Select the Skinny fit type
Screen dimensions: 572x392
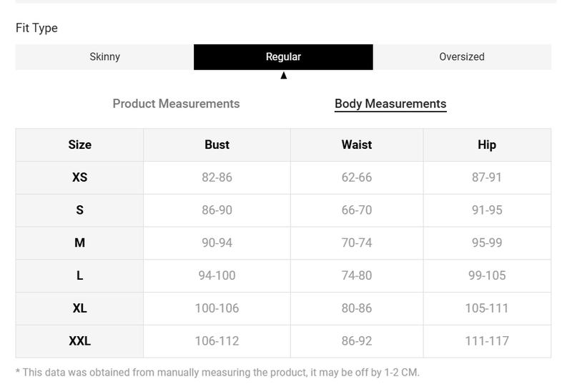[x=104, y=57]
